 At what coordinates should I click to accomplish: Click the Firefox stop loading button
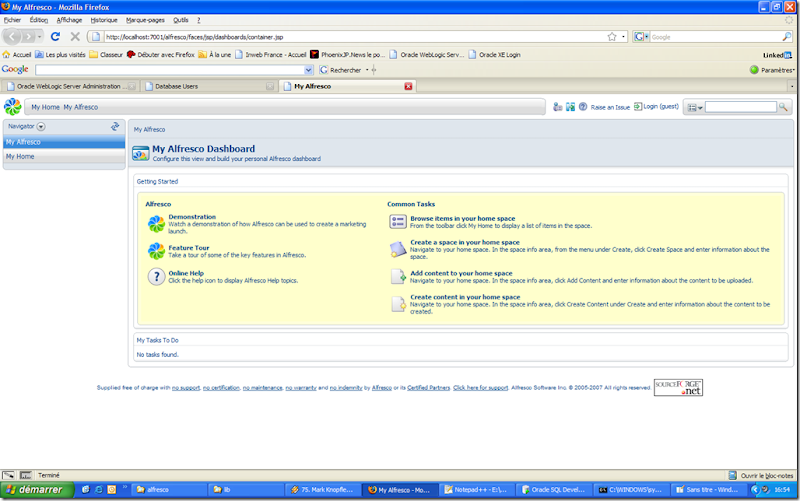pyautogui.click(x=75, y=36)
